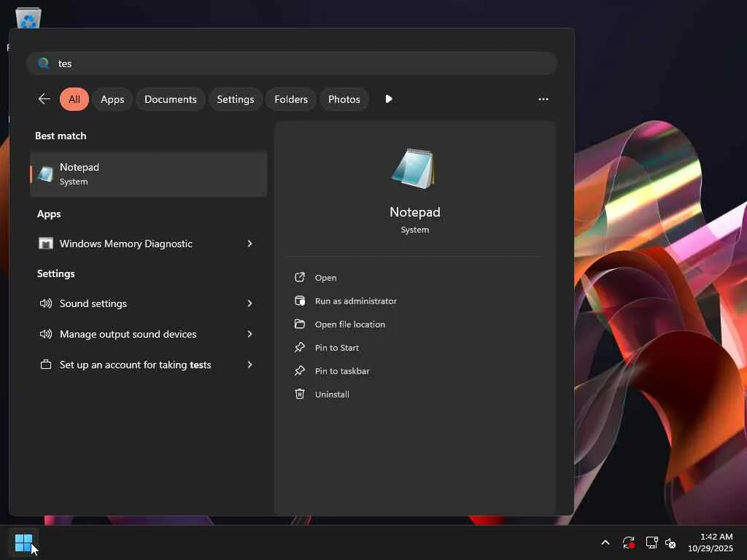Open Windows Memory Diagnostic app result

coord(149,244)
